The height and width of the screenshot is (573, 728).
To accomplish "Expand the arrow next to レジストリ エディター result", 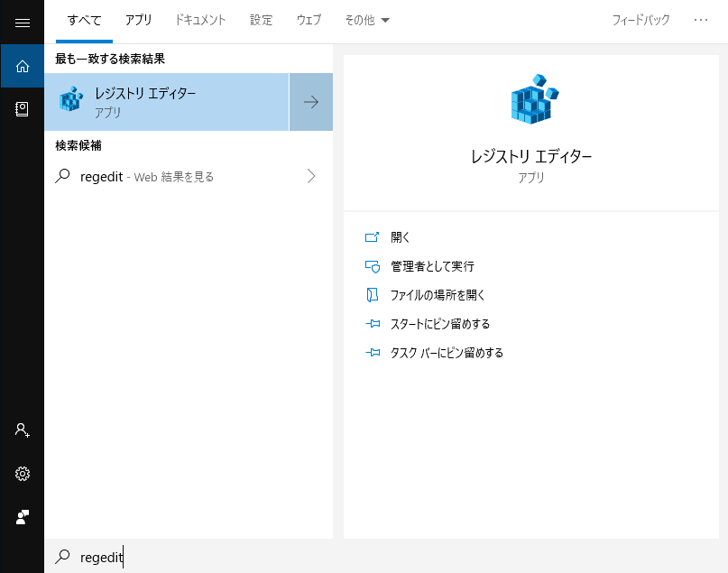I will click(x=311, y=102).
